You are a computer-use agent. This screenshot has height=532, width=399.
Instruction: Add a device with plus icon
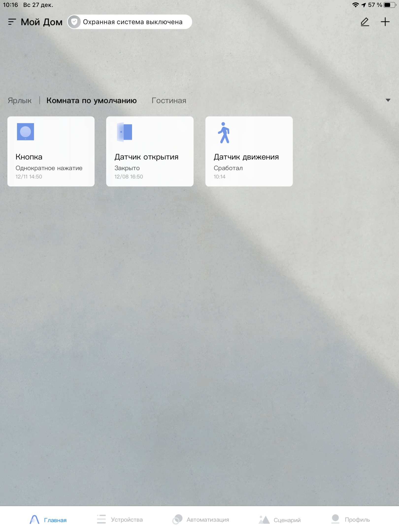tap(385, 22)
